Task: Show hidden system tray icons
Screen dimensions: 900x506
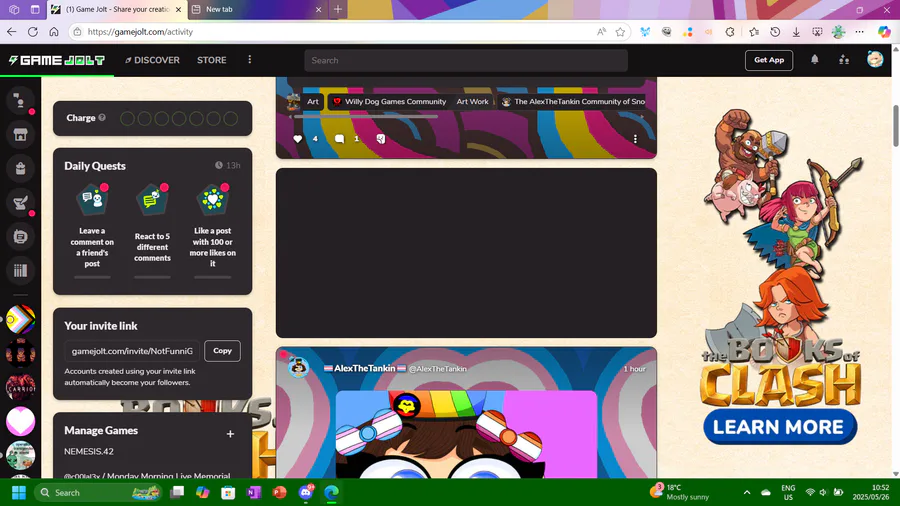Action: [x=747, y=492]
